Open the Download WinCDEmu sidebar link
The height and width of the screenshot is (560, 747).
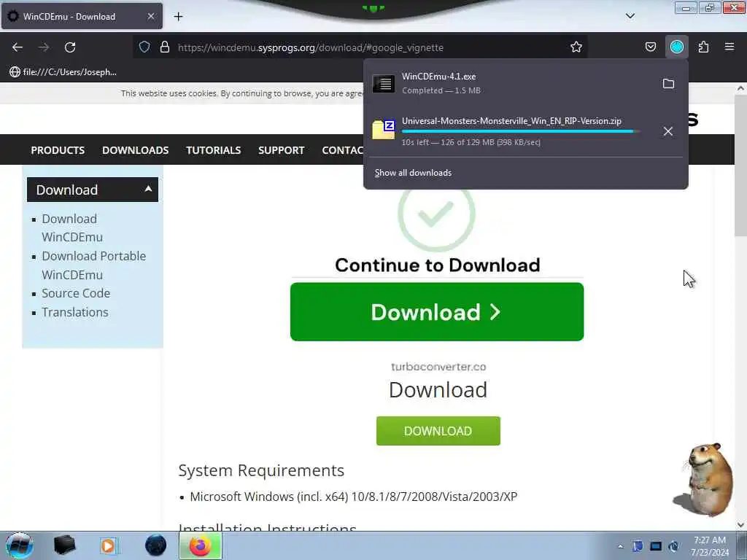[x=72, y=228]
